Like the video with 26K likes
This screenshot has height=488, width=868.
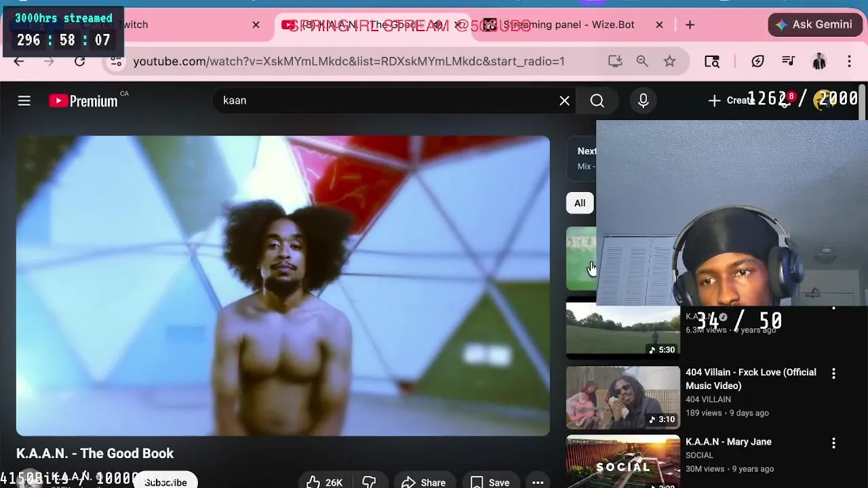[324, 482]
